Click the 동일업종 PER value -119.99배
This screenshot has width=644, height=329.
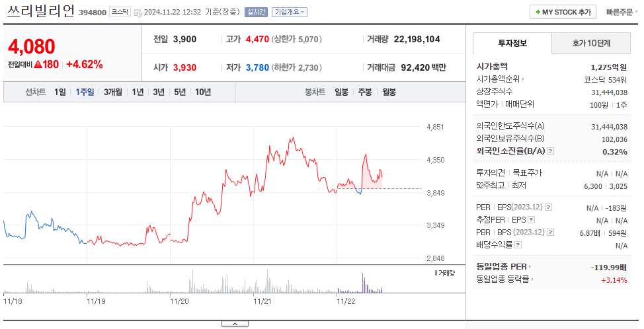[609, 268]
